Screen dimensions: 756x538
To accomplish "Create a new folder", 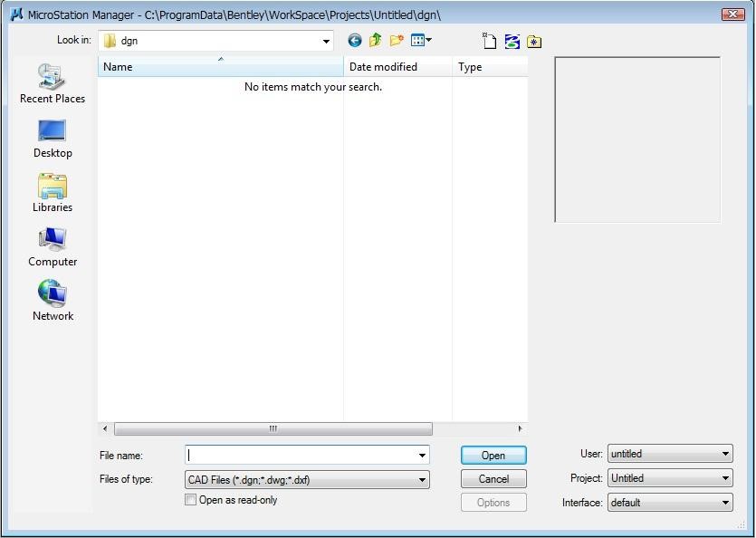I will (x=397, y=41).
